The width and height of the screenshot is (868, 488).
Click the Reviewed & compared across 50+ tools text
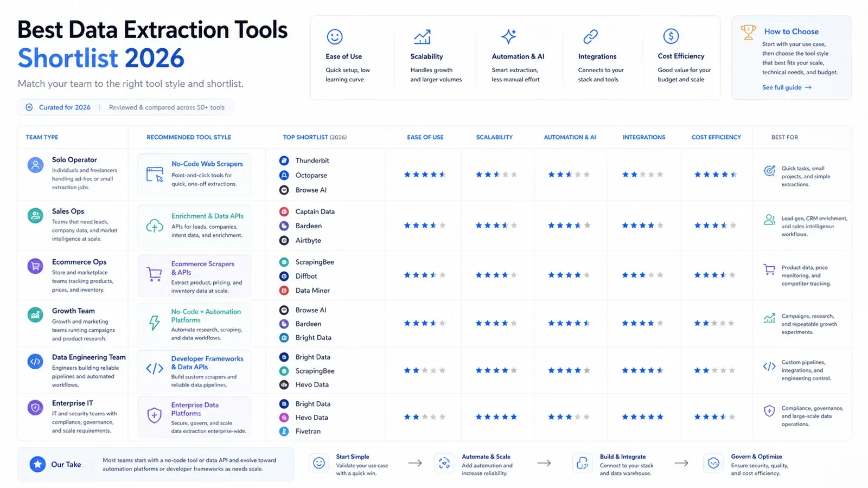click(x=167, y=107)
